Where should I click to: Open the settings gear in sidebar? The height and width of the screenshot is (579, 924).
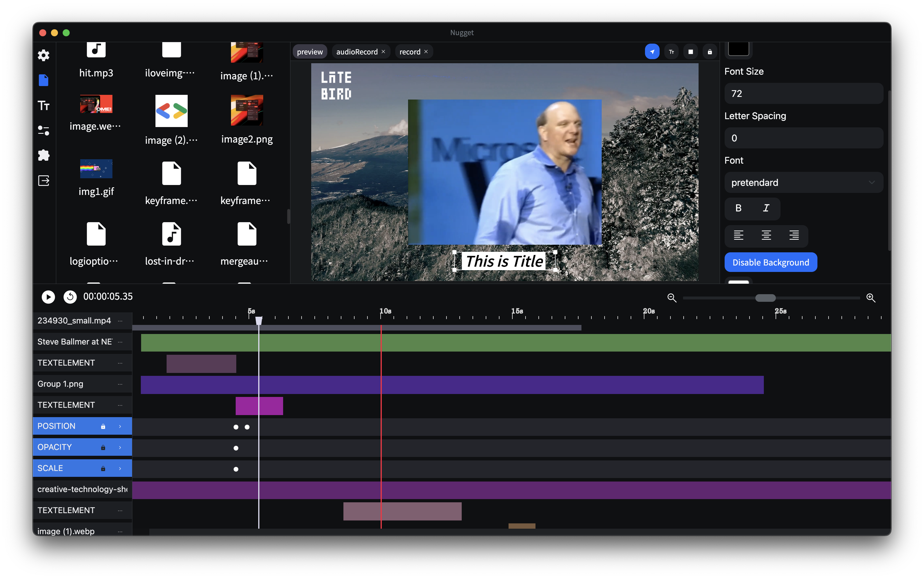[x=44, y=55]
